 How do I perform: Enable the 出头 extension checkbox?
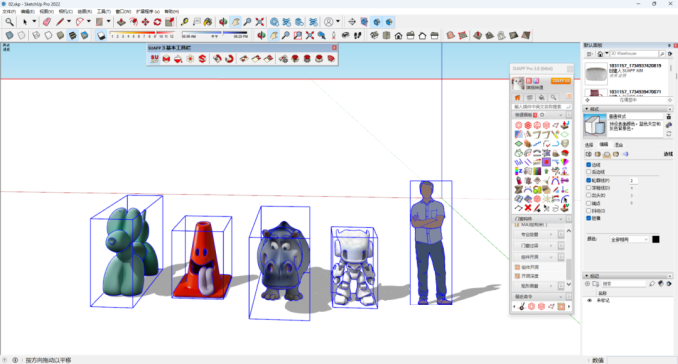pyautogui.click(x=588, y=195)
